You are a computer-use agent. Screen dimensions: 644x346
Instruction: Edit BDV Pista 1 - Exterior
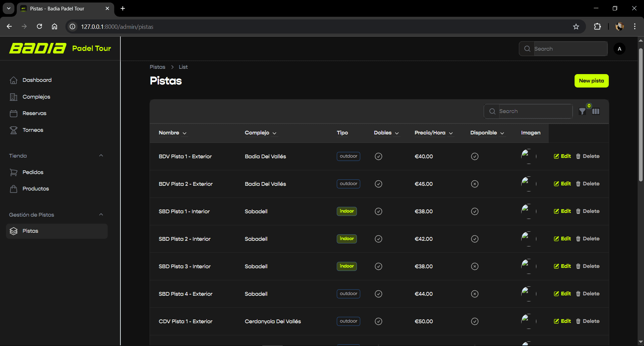tap(562, 156)
